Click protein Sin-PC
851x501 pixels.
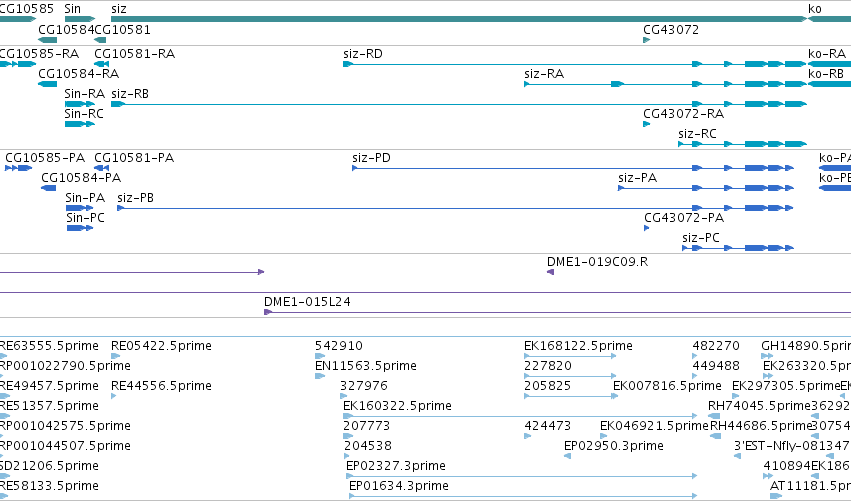[x=85, y=218]
